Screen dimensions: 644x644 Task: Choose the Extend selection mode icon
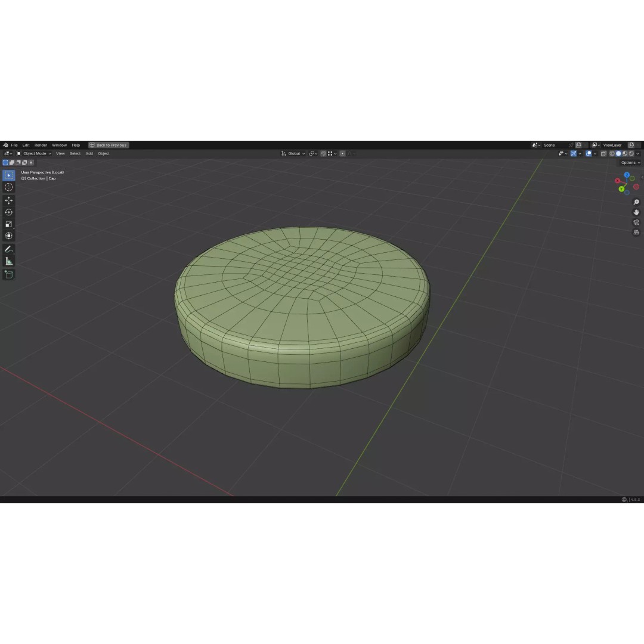[x=12, y=163]
